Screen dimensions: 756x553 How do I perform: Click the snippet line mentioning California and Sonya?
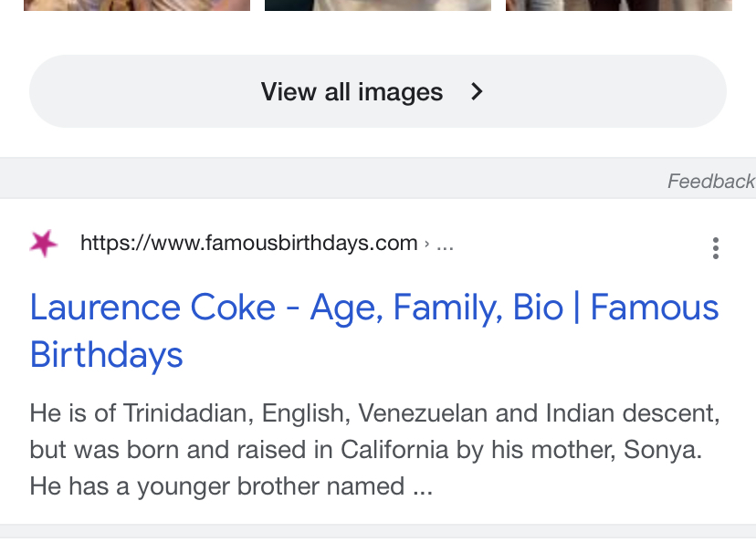click(x=366, y=450)
